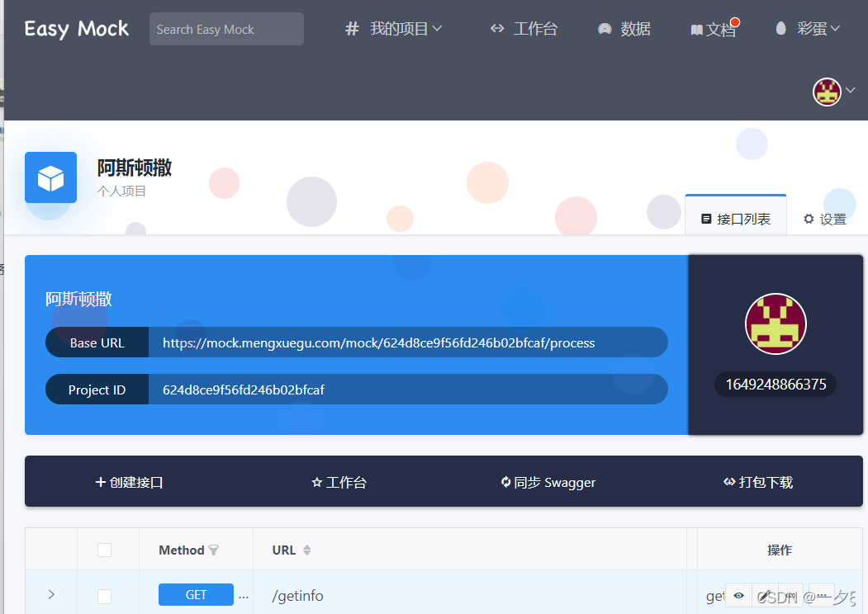
Task: Click the egg icon beside 彩蛋
Action: [780, 28]
